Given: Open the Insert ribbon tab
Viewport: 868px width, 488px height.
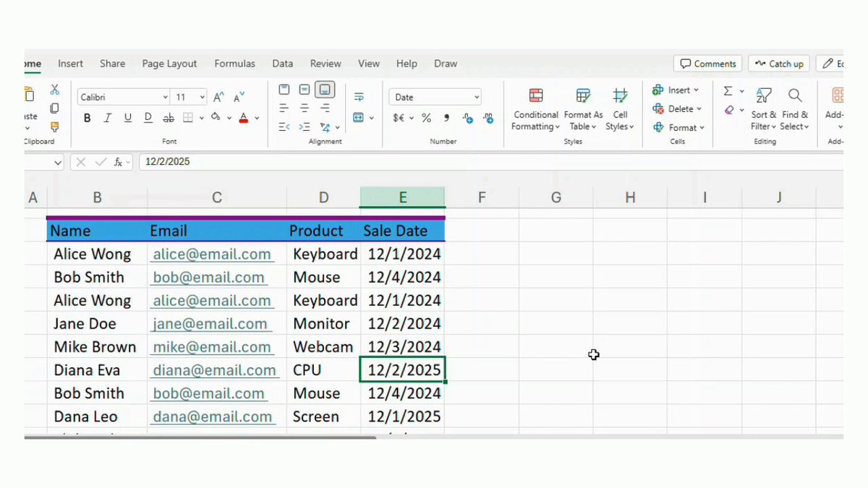Looking at the screenshot, I should [71, 64].
